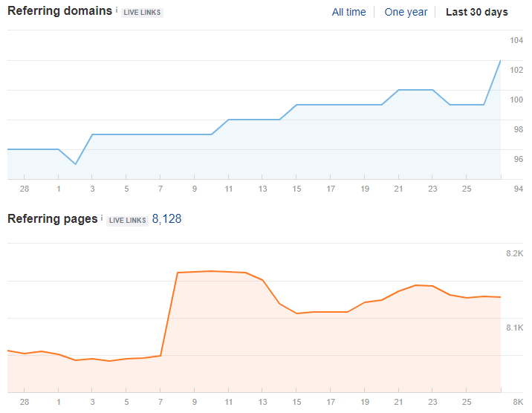This screenshot has width=532, height=413.
Task: Click date label 11 under domains chart
Action: (x=228, y=189)
